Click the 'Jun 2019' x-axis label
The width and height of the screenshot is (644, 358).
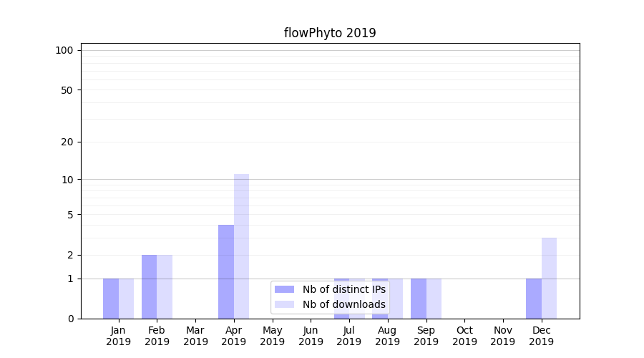[311, 336]
